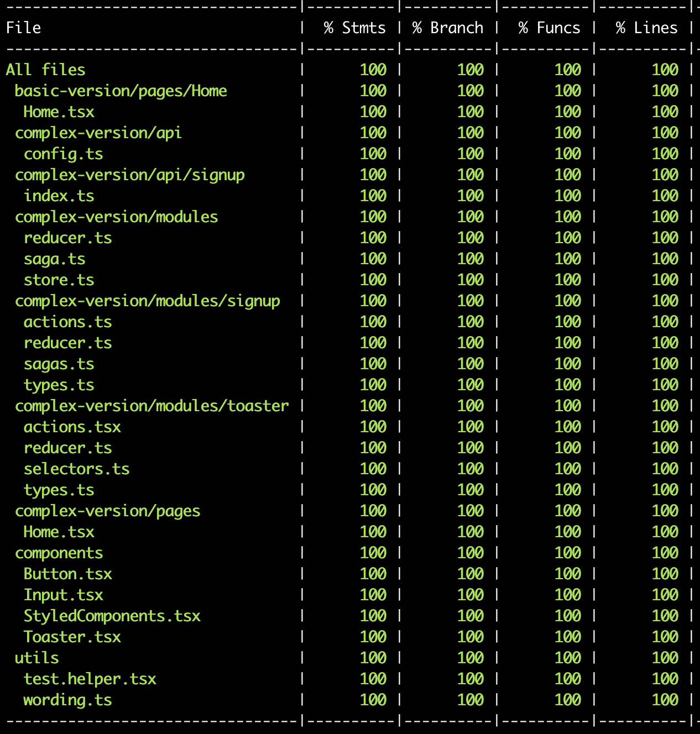
Task: Click the % Lines value for wording.ts
Action: pyautogui.click(x=665, y=700)
